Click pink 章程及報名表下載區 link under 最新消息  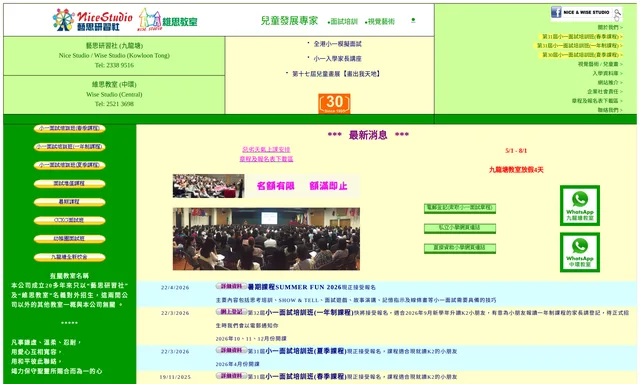pyautogui.click(x=266, y=159)
